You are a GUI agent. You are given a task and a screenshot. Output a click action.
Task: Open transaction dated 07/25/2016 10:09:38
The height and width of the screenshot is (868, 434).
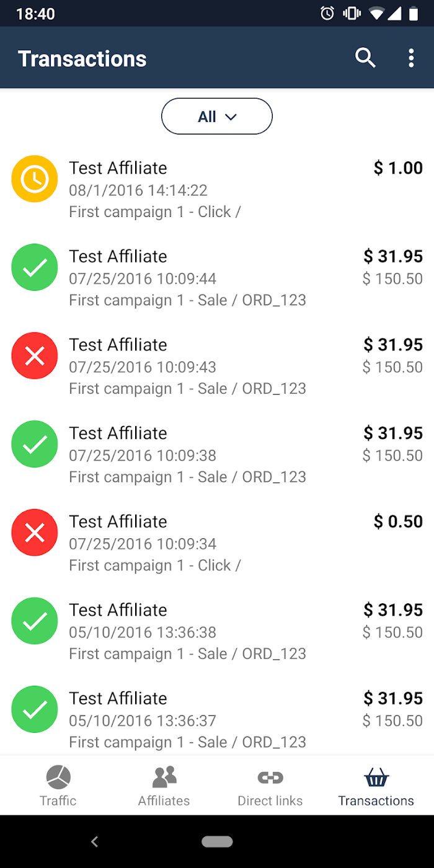217,454
